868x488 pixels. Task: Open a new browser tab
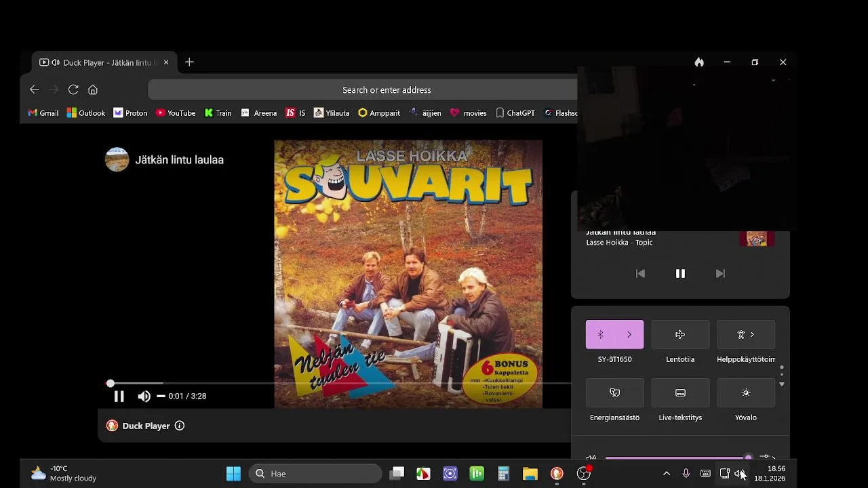[x=189, y=62]
